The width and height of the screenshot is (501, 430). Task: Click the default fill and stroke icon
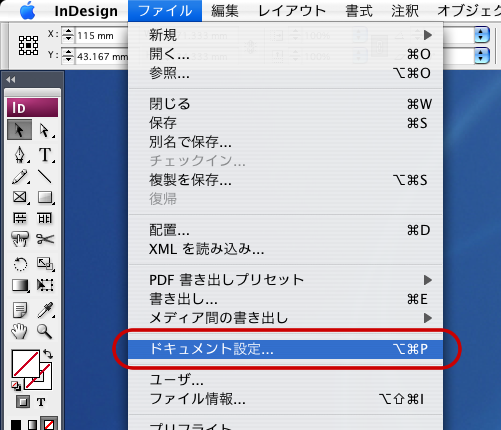(x=16, y=385)
